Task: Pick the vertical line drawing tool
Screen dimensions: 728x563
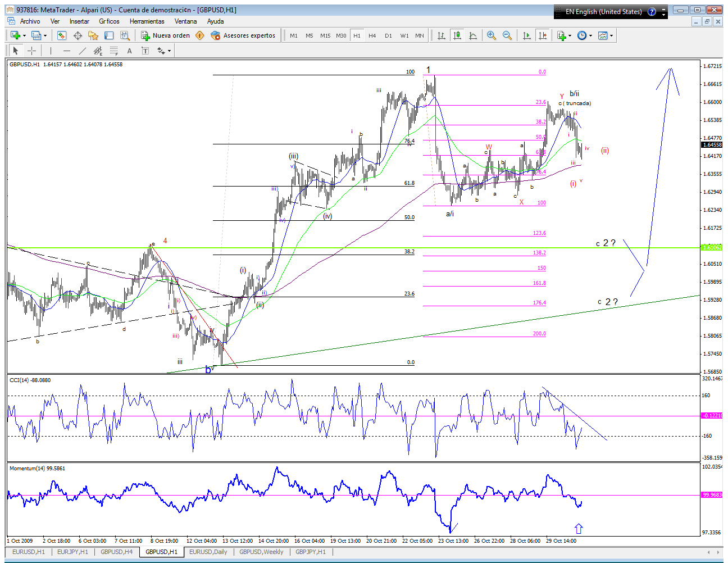Action: [x=51, y=51]
